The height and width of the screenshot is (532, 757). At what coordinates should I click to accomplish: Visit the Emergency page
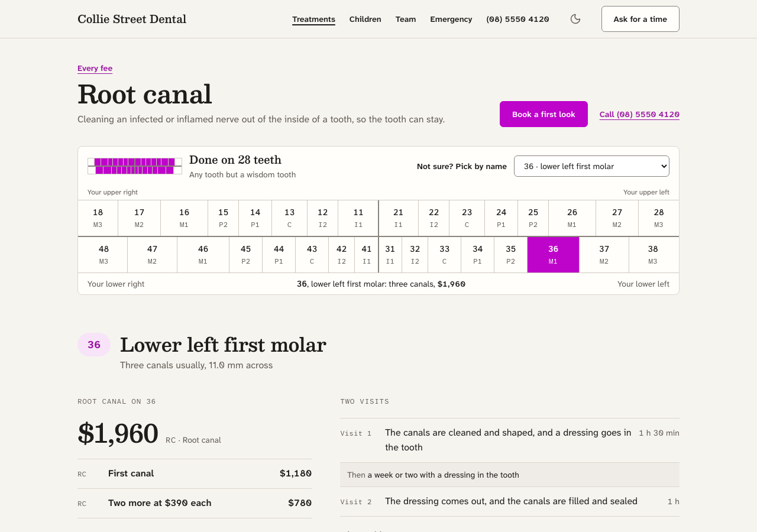click(451, 19)
